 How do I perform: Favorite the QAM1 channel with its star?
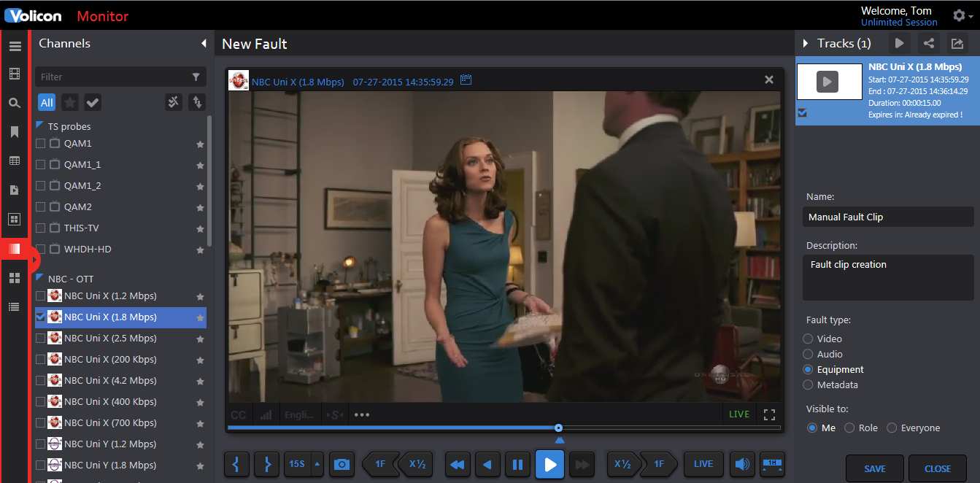click(x=200, y=144)
